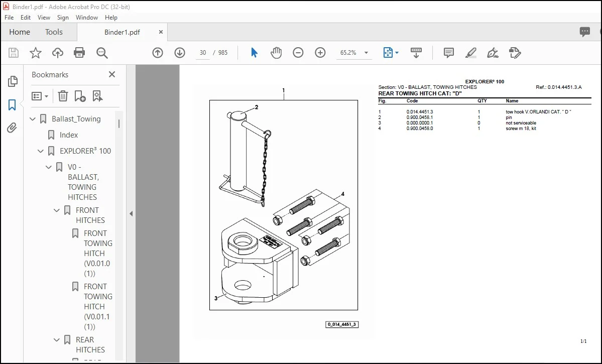The image size is (602, 364).
Task: Collapse the FRONT HITCHES bookmark
Action: point(57,210)
